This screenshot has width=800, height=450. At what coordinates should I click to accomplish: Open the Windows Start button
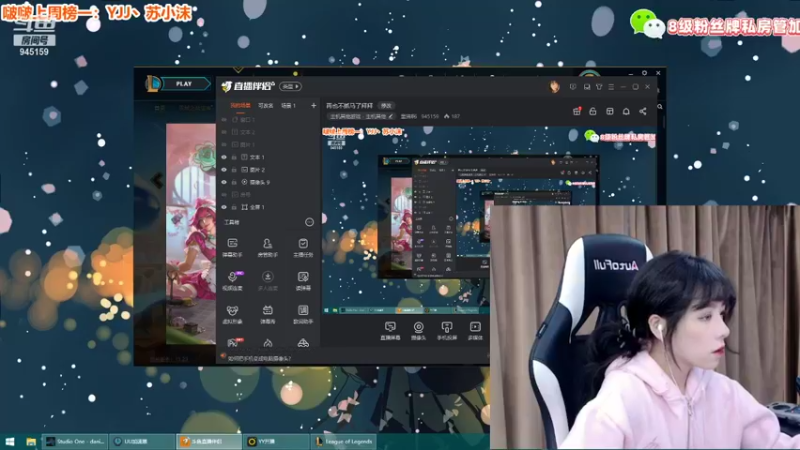(x=10, y=442)
